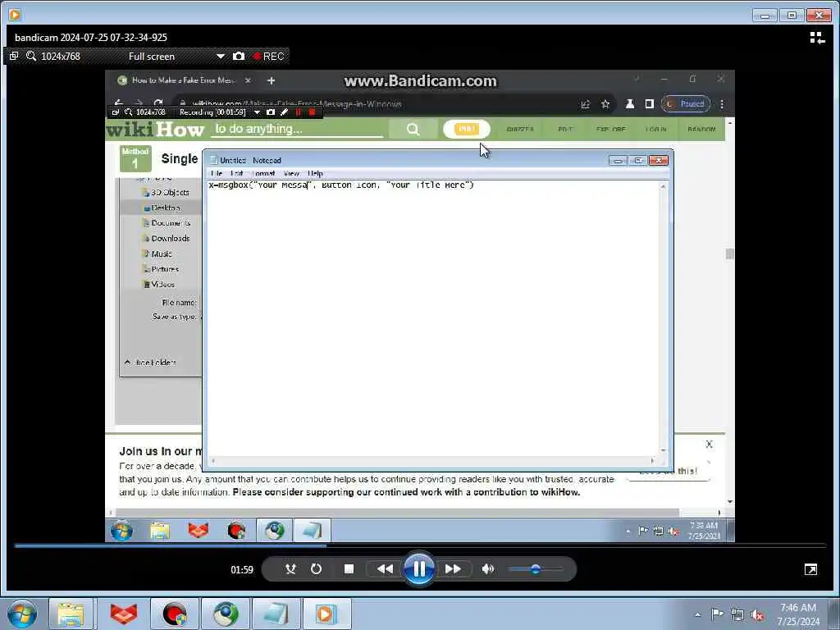
Task: Click the dropdown arrow beside Full screen
Action: click(x=220, y=57)
